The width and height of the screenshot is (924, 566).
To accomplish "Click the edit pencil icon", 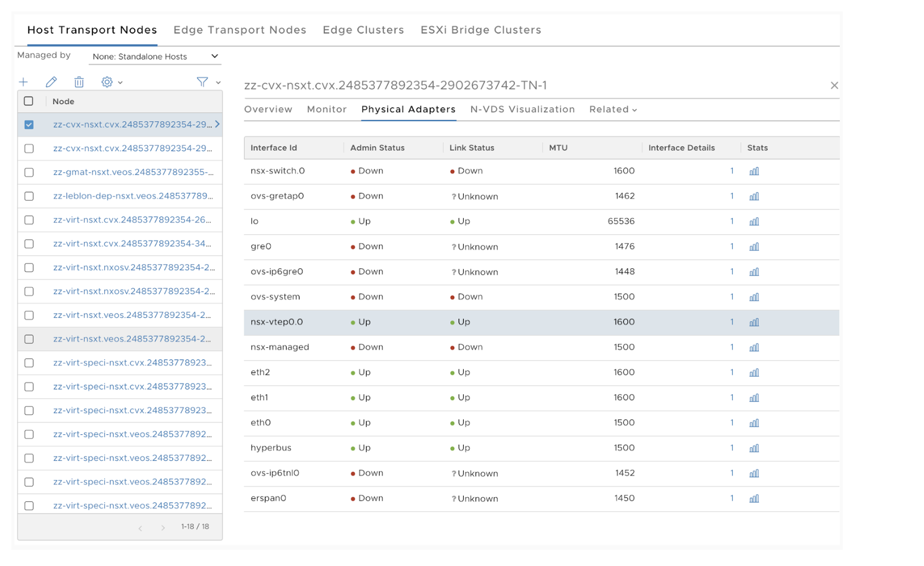I will (x=51, y=82).
